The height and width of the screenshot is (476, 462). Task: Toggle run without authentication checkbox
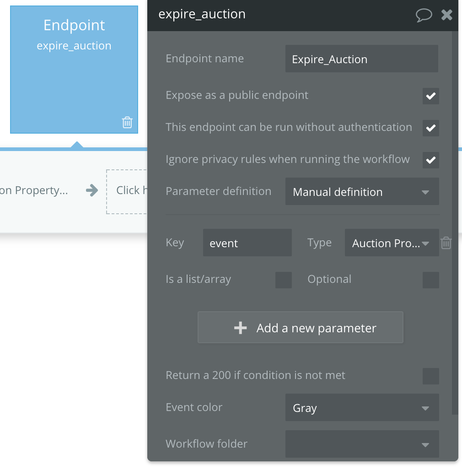pos(430,128)
